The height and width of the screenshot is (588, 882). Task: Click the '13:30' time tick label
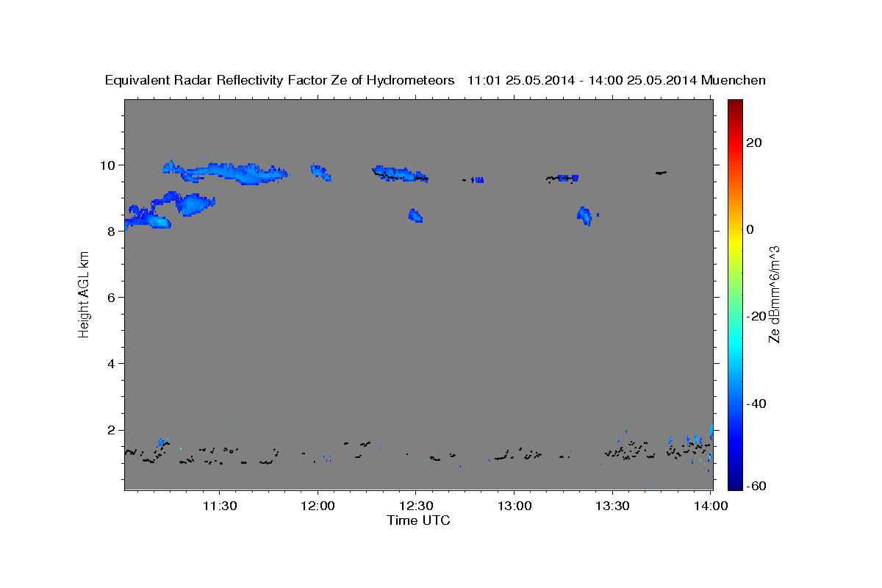tap(612, 506)
